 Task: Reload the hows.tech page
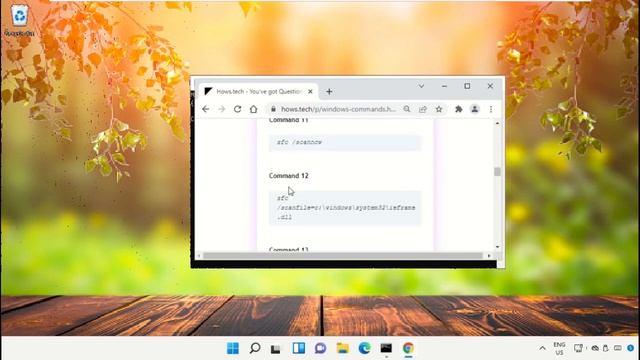coord(238,109)
